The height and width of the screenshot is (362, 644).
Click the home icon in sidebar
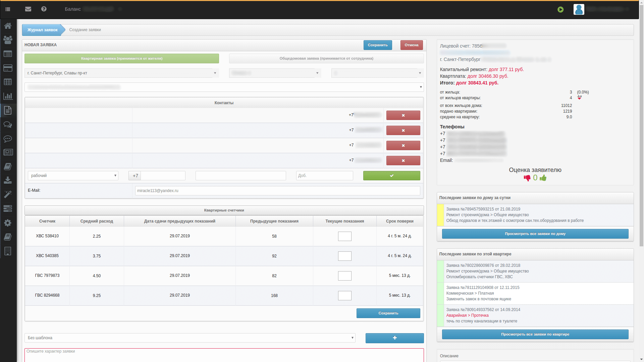click(x=8, y=26)
